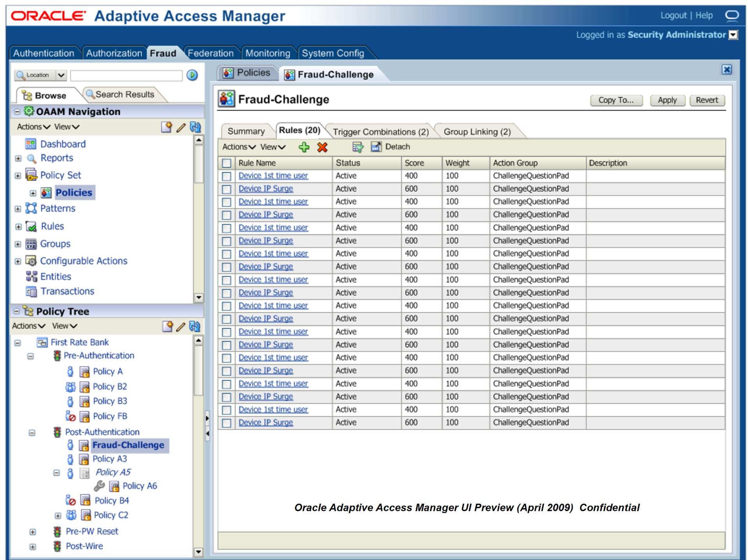Open the Monitoring tab

click(x=268, y=53)
